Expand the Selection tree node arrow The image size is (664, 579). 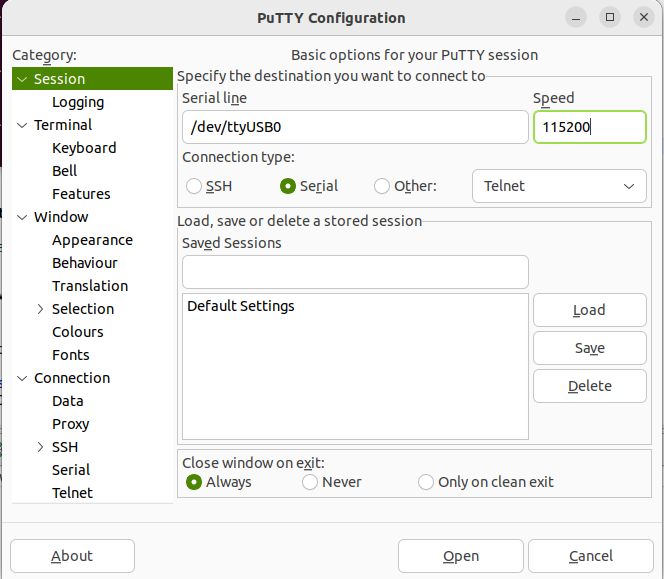40,309
